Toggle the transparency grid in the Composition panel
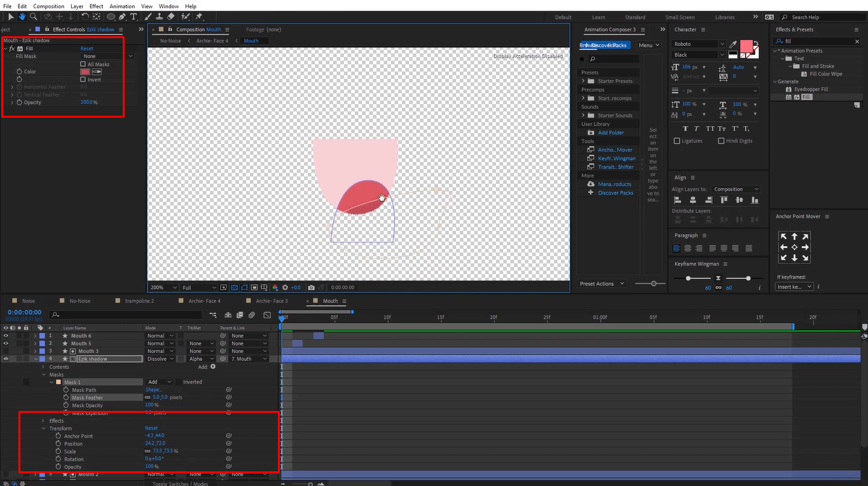Image resolution: width=868 pixels, height=486 pixels. [x=234, y=287]
